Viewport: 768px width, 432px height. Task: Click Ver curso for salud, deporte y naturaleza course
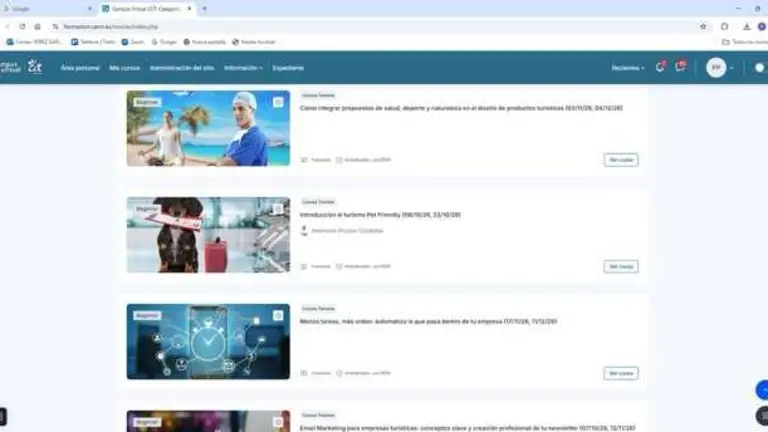pos(621,160)
